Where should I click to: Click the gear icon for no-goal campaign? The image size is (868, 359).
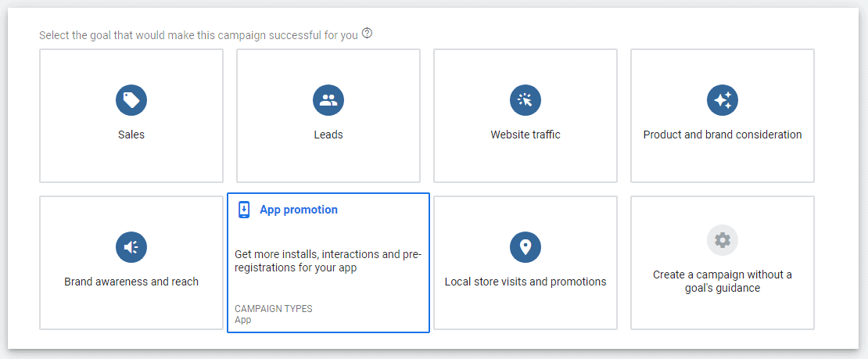723,240
